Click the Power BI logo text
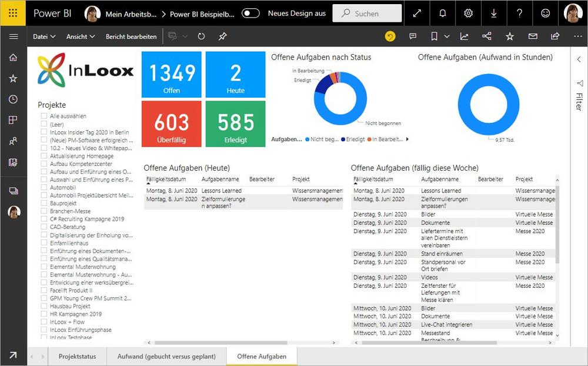The width and height of the screenshot is (588, 366). point(52,13)
